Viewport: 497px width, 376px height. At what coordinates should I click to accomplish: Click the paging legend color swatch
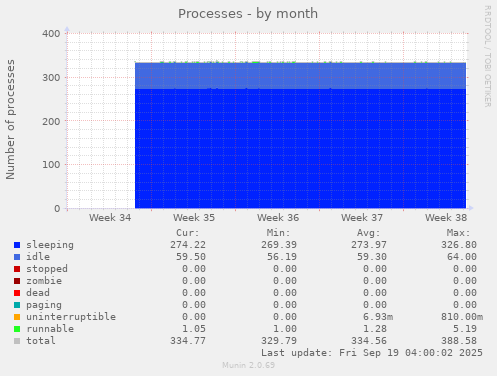(x=17, y=305)
